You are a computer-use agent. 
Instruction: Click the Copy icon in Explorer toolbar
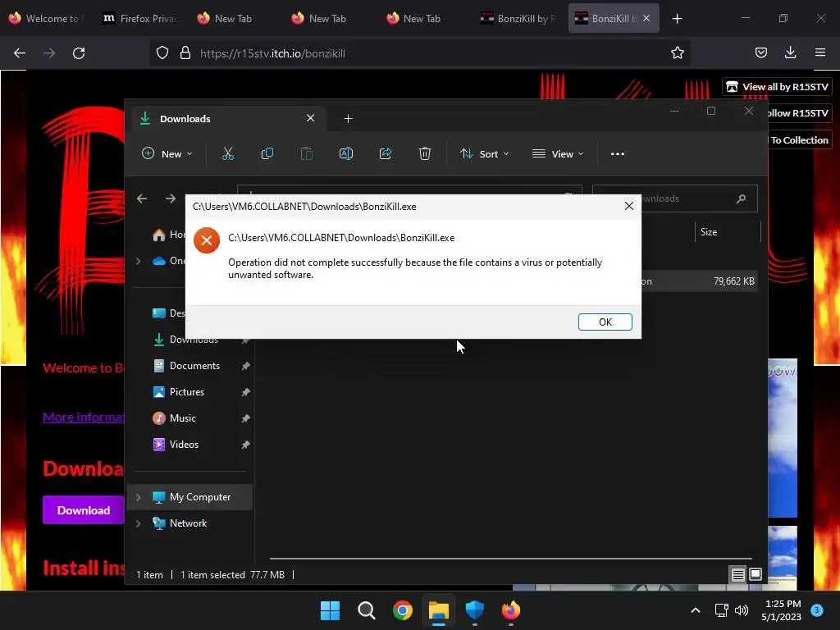point(267,153)
